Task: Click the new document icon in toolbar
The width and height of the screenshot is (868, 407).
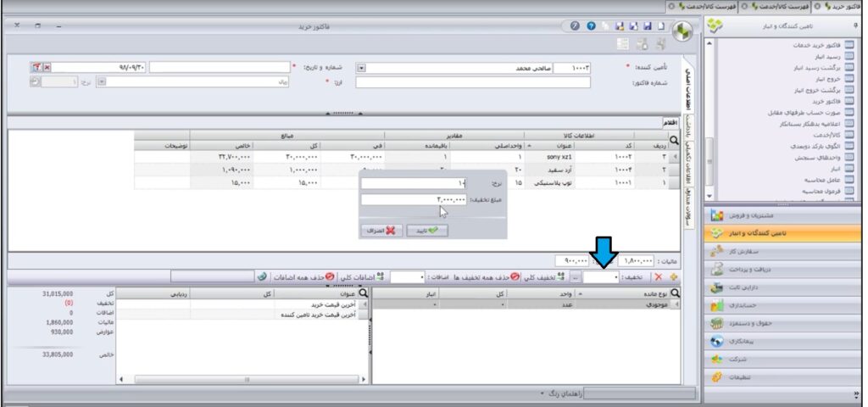Action: 662,26
